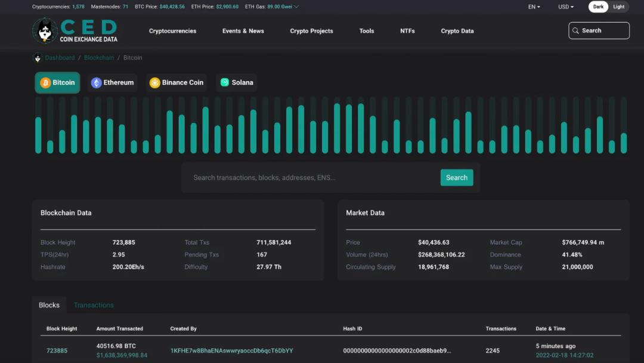Click the hash ID starting 0000000000000000002c0d88baeb9
This screenshot has height=363, width=644.
397,350
